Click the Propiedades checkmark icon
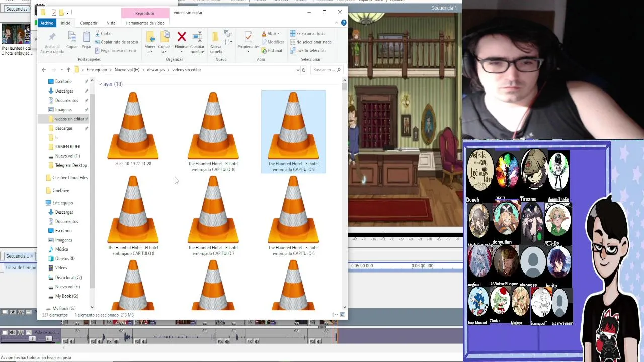Image resolution: width=644 pixels, height=362 pixels. (x=248, y=37)
